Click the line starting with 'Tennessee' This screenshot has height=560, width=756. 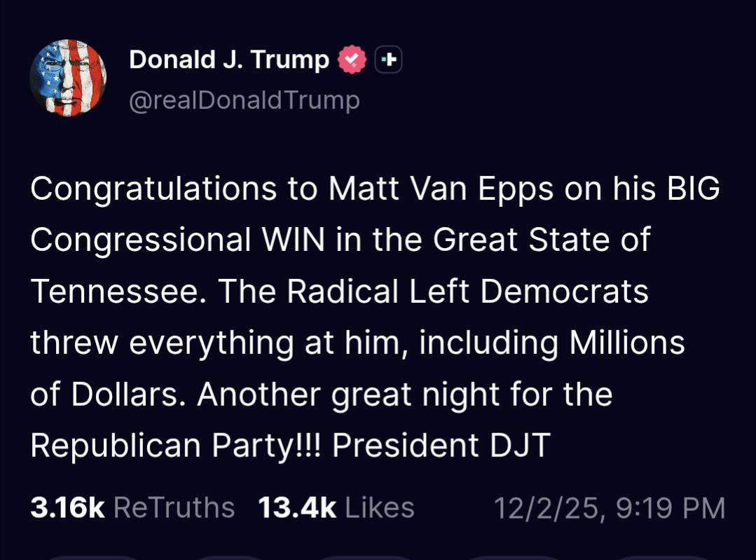pyautogui.click(x=339, y=292)
